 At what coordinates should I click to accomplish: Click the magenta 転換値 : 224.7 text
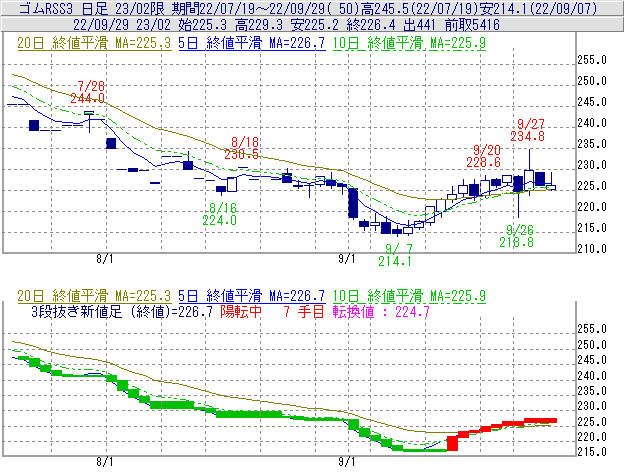[x=381, y=311]
